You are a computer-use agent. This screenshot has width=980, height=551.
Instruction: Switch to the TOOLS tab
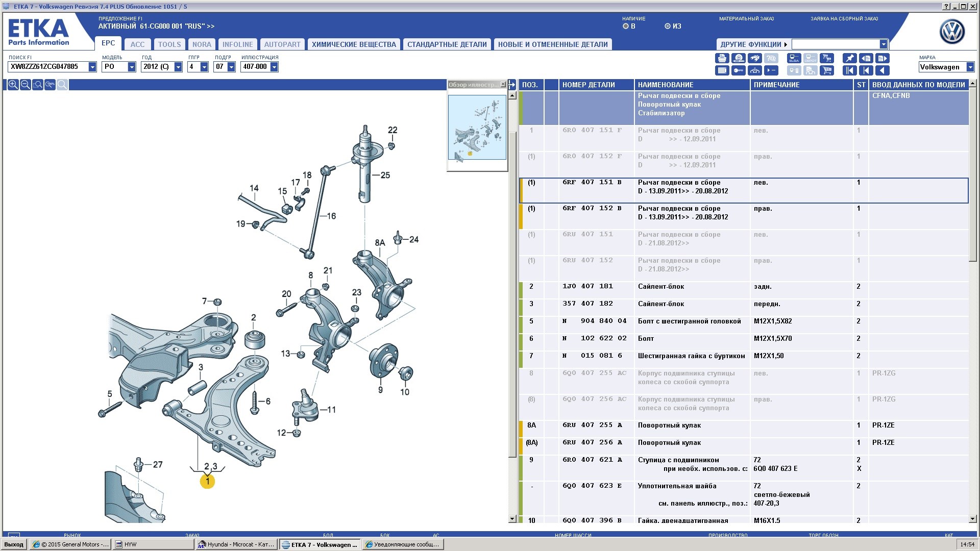click(169, 44)
